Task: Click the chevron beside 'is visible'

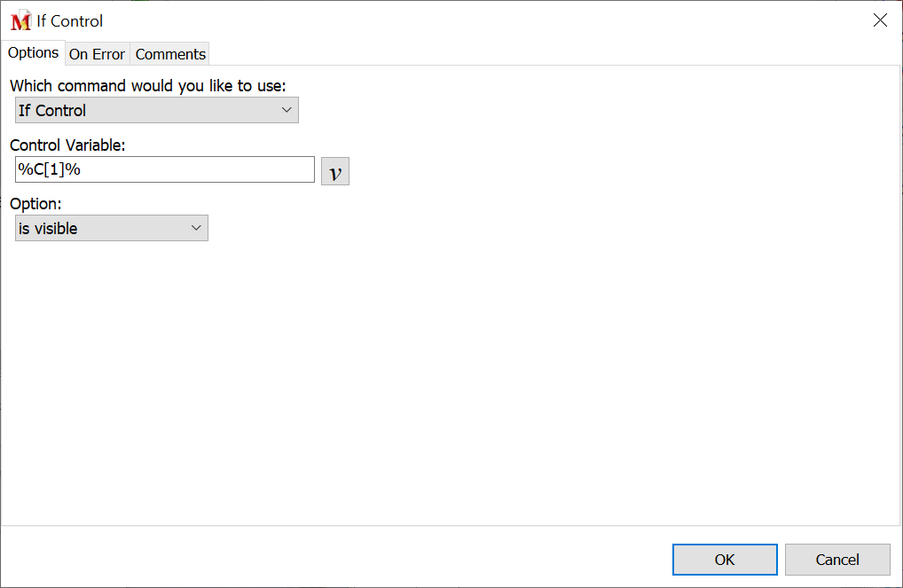Action: click(x=197, y=228)
